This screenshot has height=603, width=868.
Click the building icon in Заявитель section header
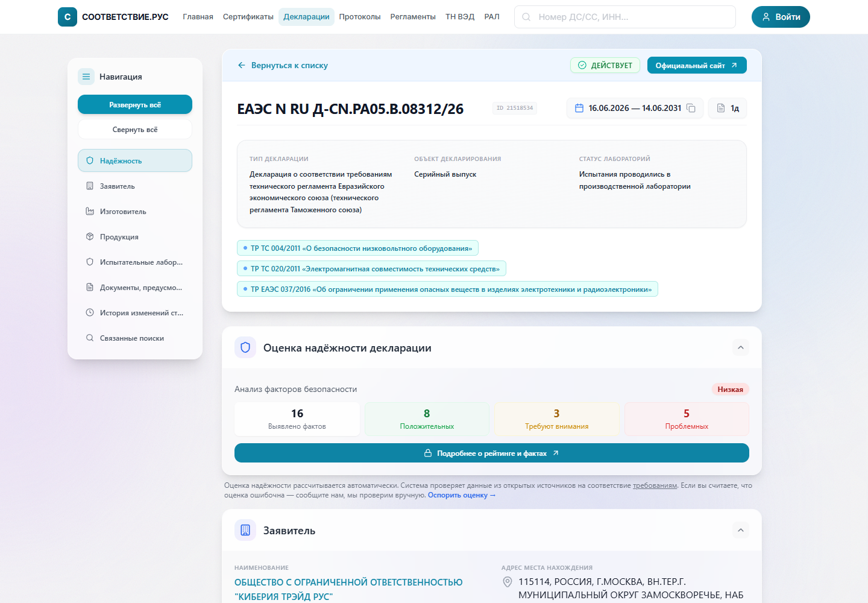(x=245, y=530)
